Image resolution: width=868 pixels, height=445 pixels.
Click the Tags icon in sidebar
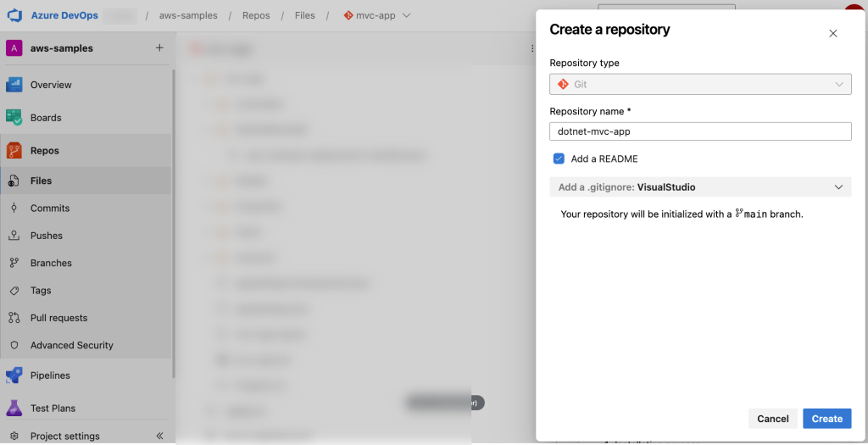(14, 291)
